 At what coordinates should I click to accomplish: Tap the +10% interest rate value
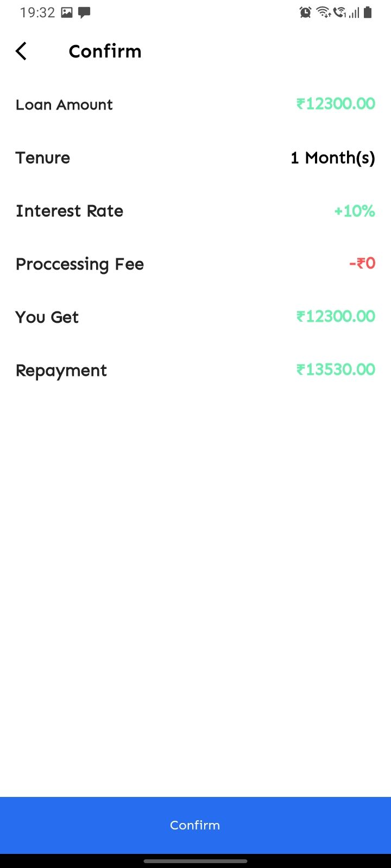coord(354,211)
